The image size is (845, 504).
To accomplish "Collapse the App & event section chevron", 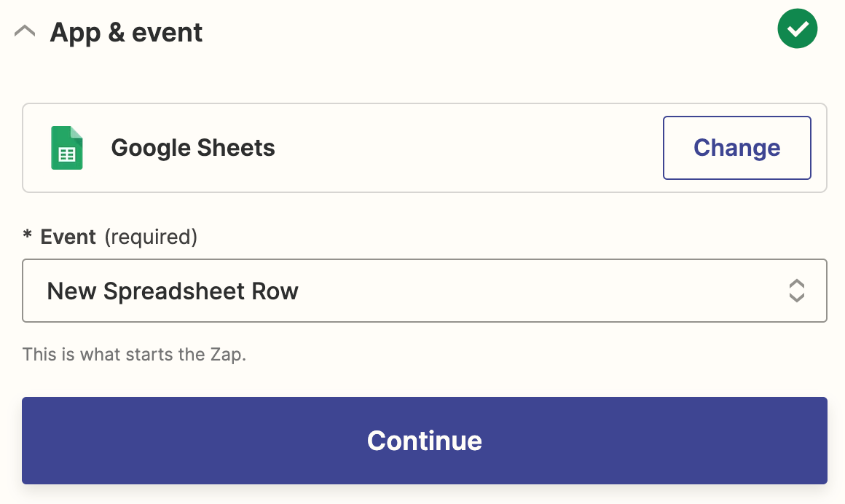I will coord(25,32).
